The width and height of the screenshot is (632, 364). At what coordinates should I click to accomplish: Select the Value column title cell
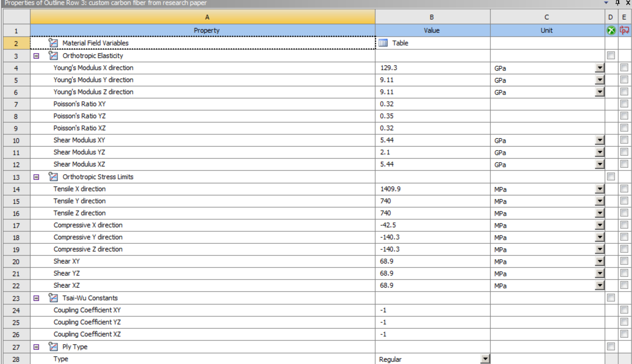(433, 31)
